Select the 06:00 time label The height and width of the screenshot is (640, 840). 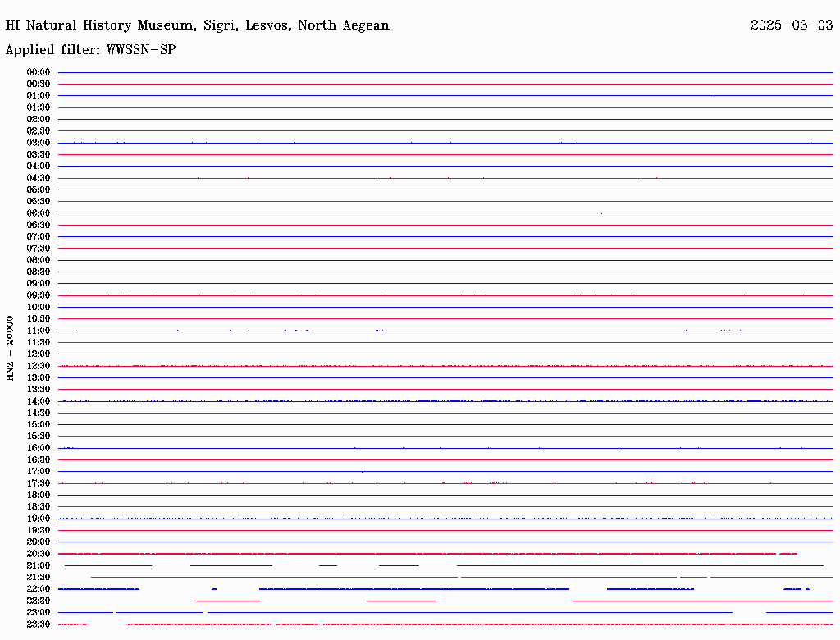point(39,213)
